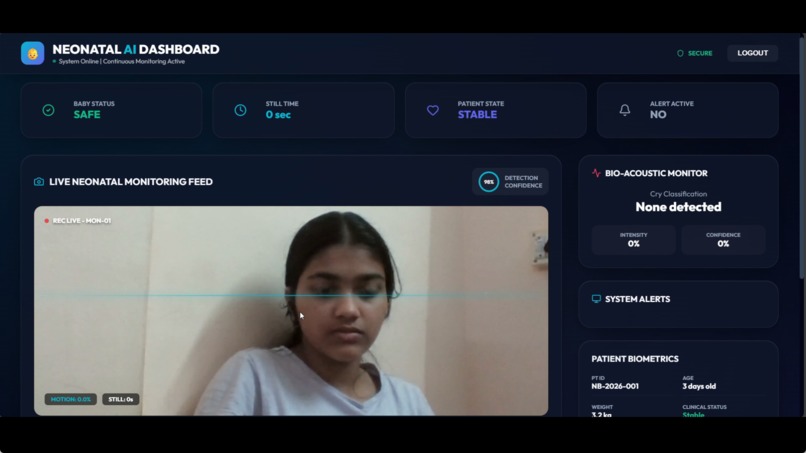806x453 pixels.
Task: Click the LIVE NEONATAL MONITORING FEED heading
Action: [x=131, y=182]
